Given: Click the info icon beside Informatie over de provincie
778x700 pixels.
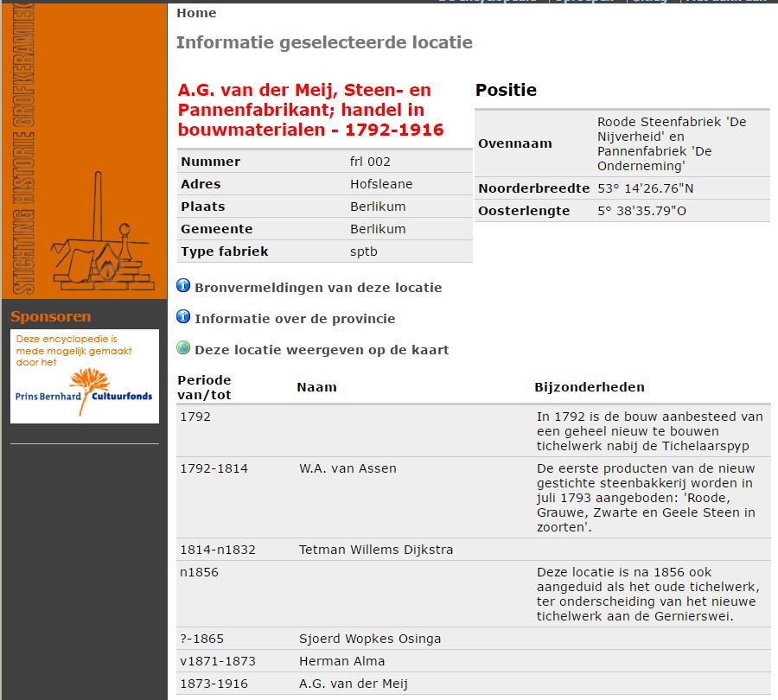Looking at the screenshot, I should click(x=183, y=317).
